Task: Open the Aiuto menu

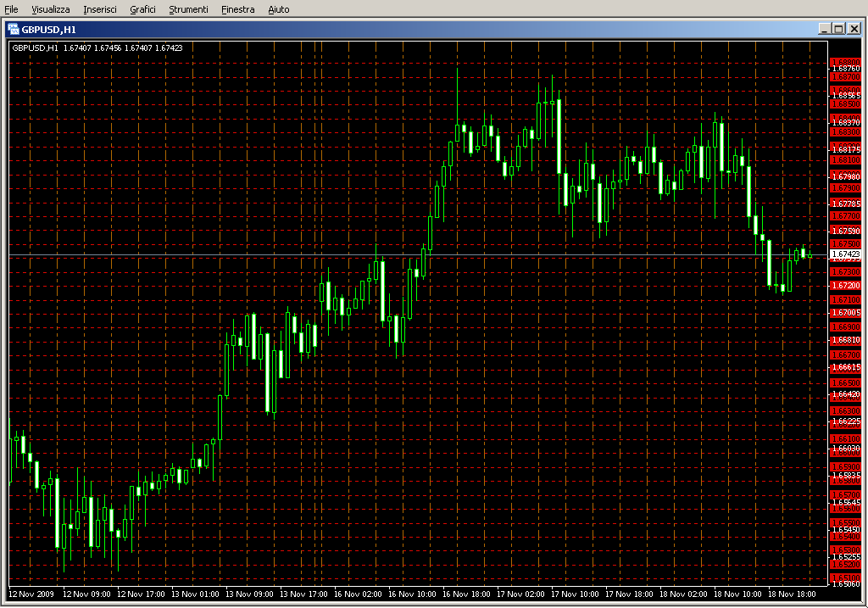Action: [x=278, y=9]
